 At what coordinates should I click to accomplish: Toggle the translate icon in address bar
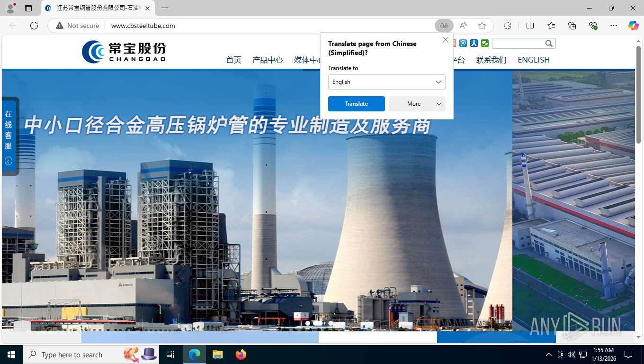444,26
